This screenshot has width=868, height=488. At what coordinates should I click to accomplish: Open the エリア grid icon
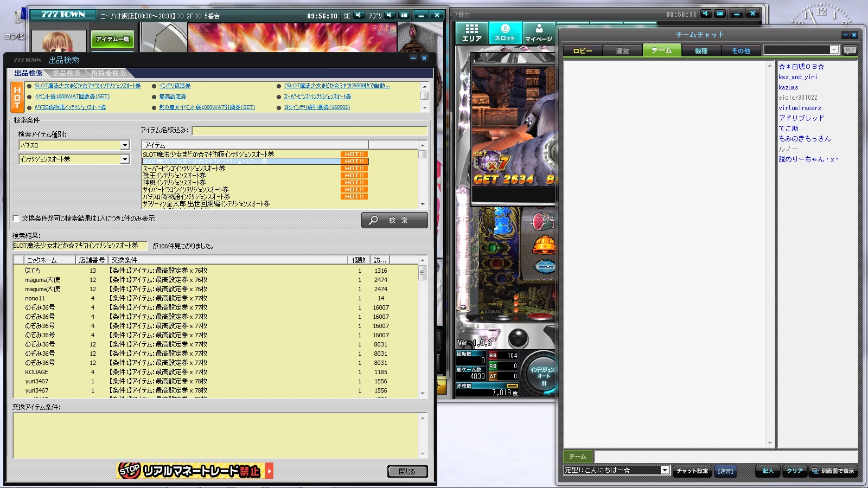[471, 33]
